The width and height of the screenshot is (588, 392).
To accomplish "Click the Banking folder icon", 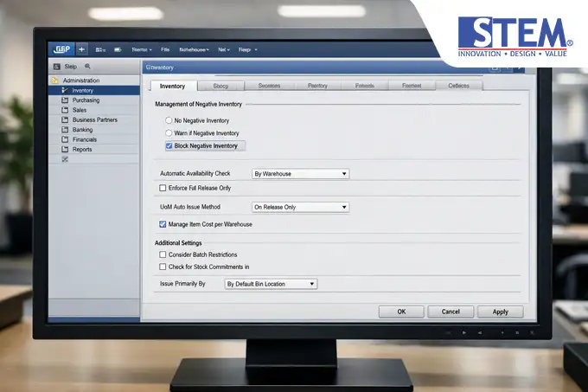I will pos(65,130).
